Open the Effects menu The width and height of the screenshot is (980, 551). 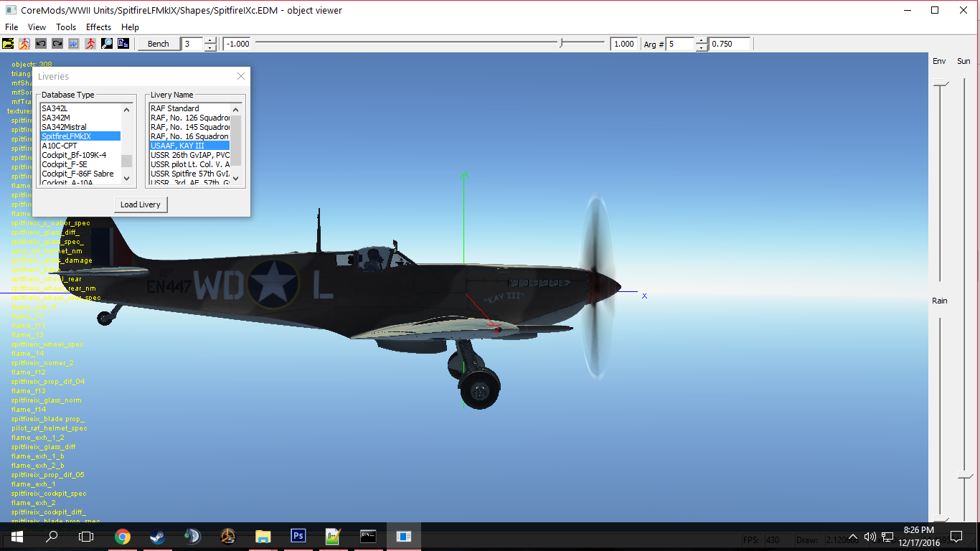point(98,27)
